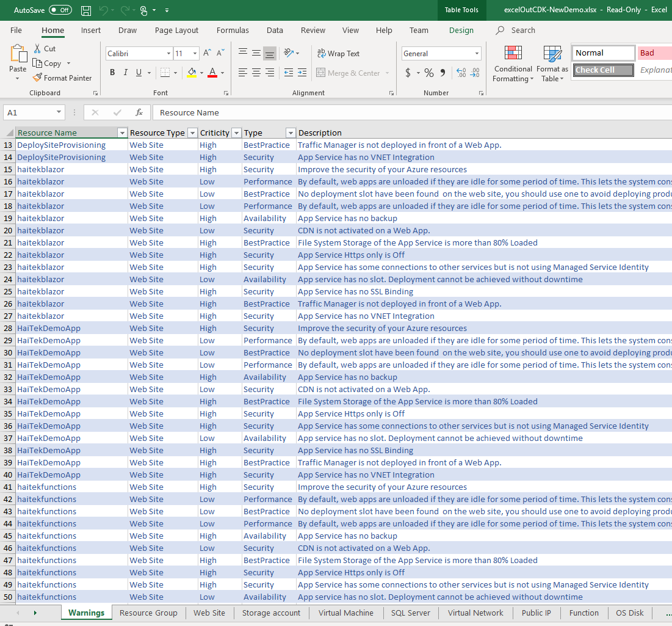Open the General number format dropdown
The height and width of the screenshot is (626, 672).
(x=477, y=54)
